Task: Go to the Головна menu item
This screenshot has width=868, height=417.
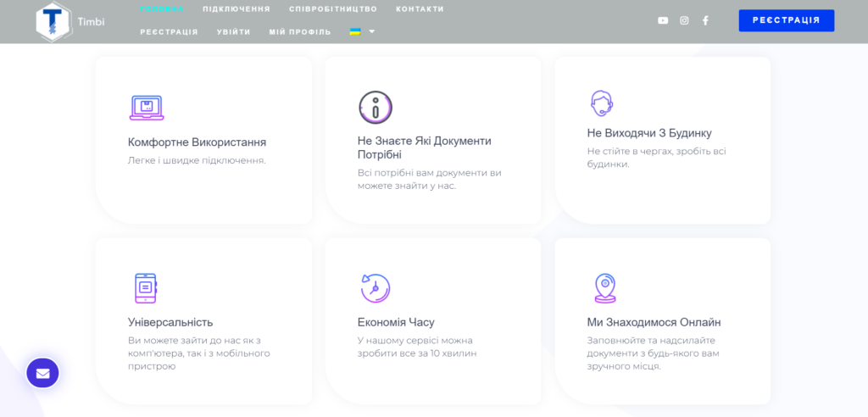Action: pyautogui.click(x=162, y=8)
